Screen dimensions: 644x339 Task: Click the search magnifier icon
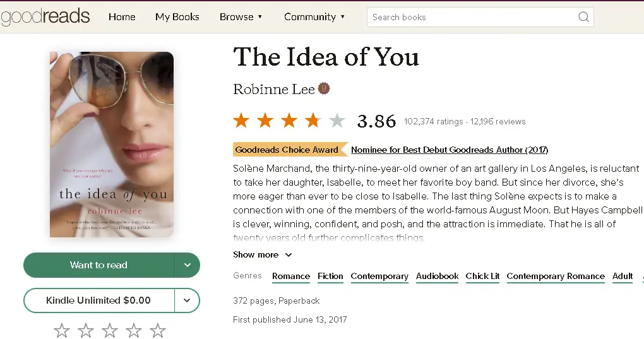click(583, 17)
